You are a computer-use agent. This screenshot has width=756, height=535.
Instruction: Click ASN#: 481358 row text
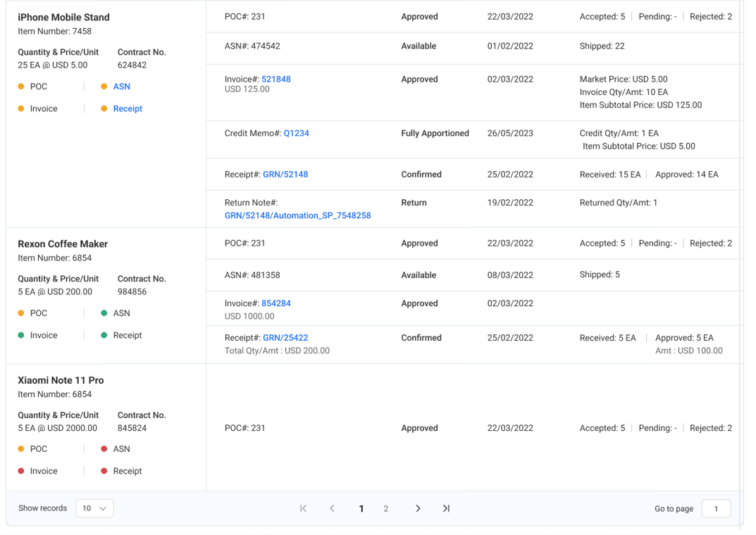[x=252, y=275]
